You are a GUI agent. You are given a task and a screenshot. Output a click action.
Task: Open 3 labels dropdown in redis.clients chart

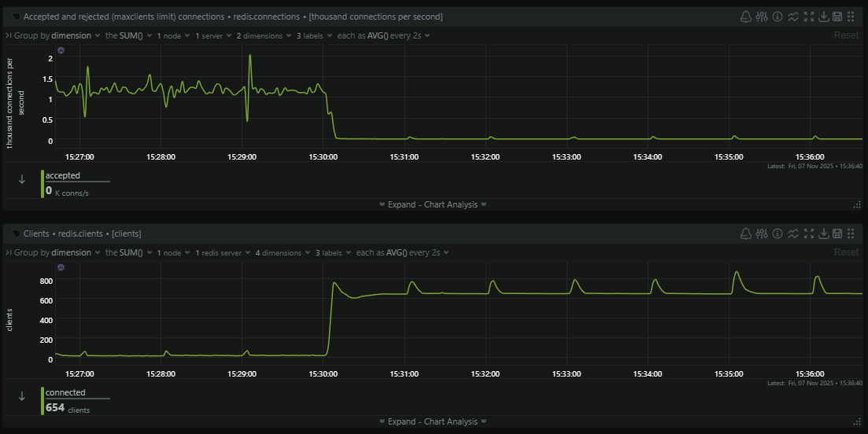333,252
